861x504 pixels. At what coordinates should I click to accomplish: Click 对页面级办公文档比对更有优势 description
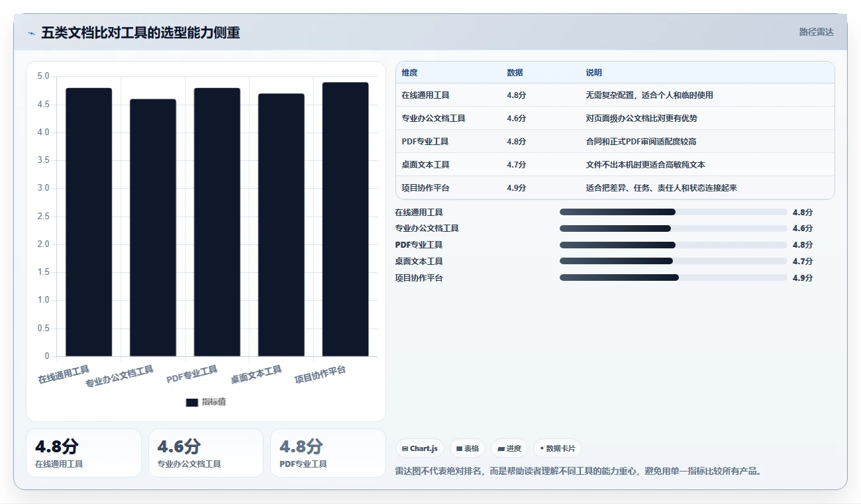[642, 119]
